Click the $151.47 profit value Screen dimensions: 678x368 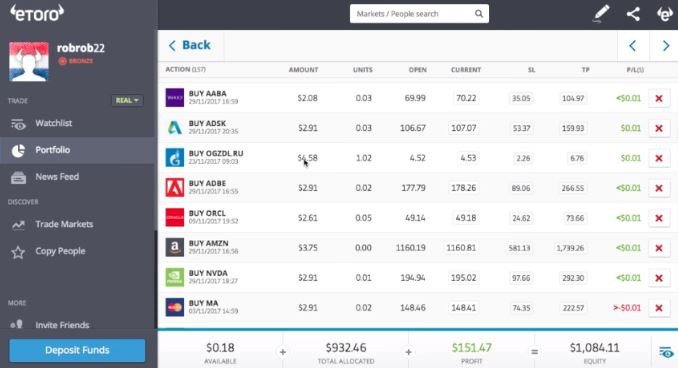tap(471, 347)
